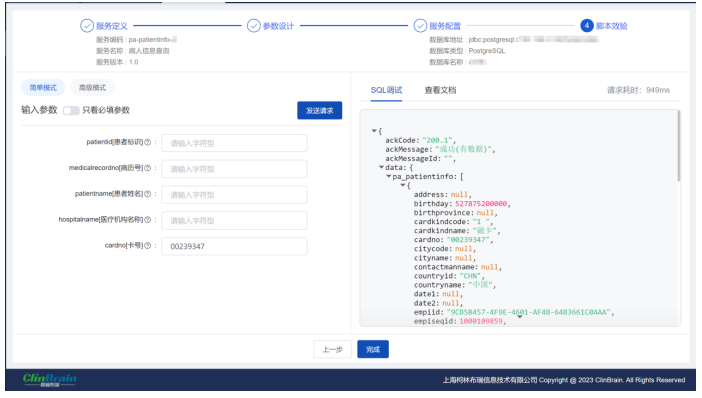The width and height of the screenshot is (702, 398).
Task: Click the empiseqid value 1000109859
Action: click(x=481, y=321)
